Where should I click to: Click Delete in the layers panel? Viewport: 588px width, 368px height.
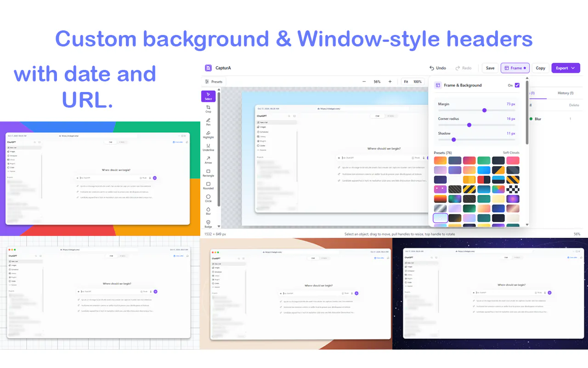(574, 105)
